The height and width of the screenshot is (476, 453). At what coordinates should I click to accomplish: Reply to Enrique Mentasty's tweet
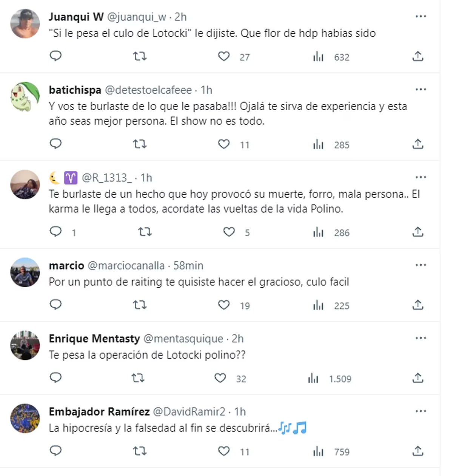(55, 378)
